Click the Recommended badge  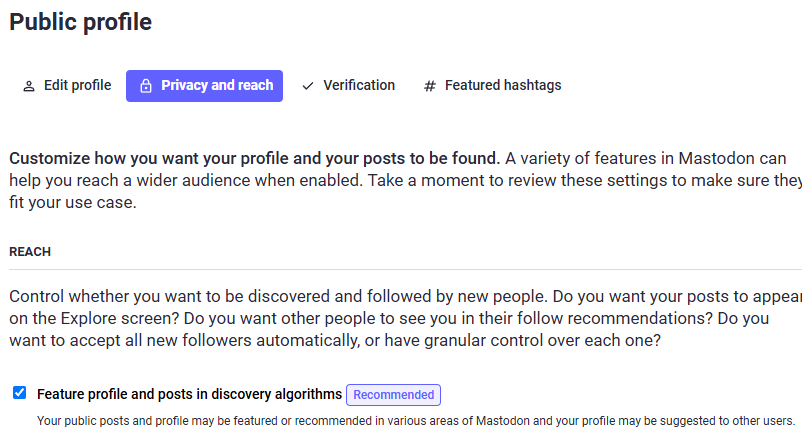393,395
